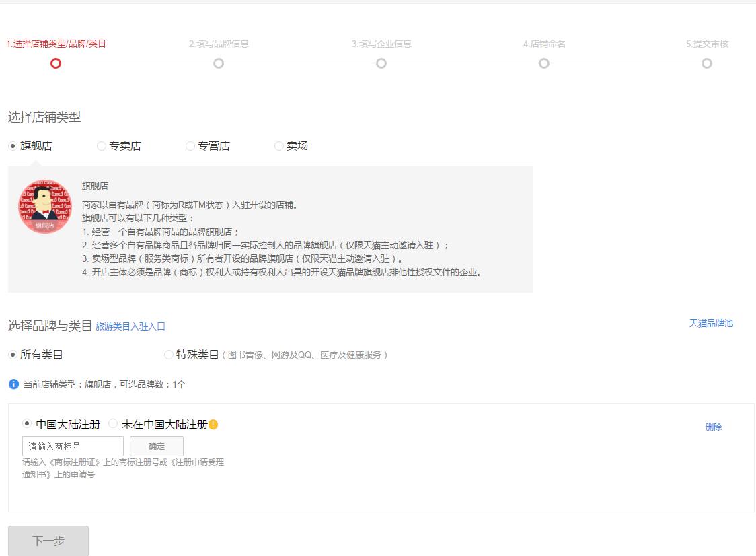The height and width of the screenshot is (556, 756).
Task: Click step 3 填写企业信息 circle marker
Action: pyautogui.click(x=381, y=63)
